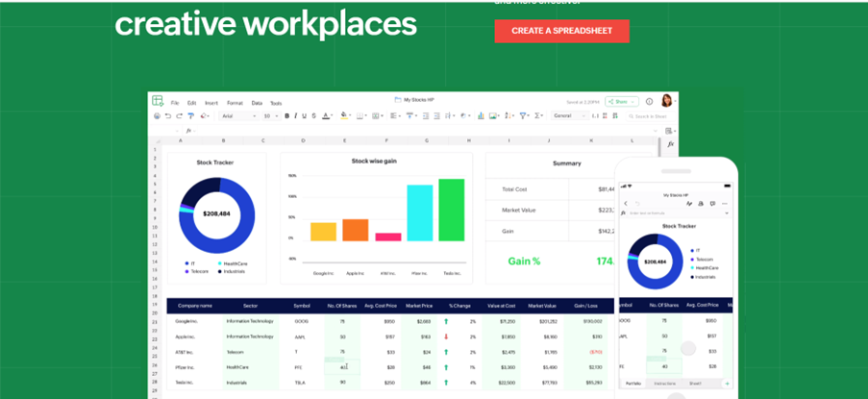Image resolution: width=868 pixels, height=399 pixels.
Task: Click the Gain % label
Action: point(524,262)
